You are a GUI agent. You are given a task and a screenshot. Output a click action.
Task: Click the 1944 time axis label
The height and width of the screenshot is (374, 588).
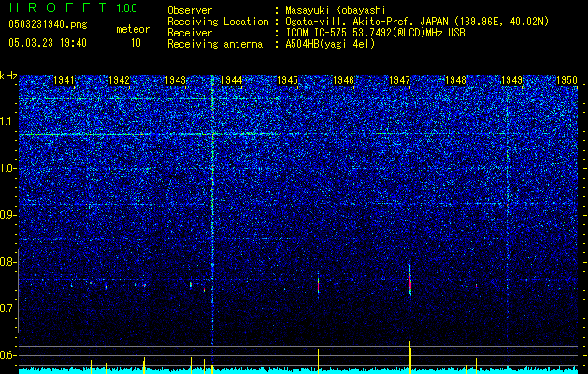point(232,80)
